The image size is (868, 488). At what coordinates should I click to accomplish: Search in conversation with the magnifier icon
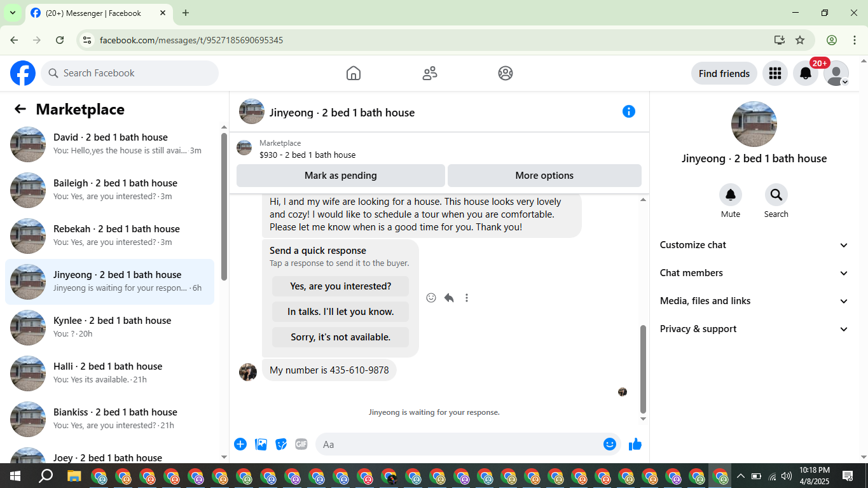pyautogui.click(x=776, y=195)
